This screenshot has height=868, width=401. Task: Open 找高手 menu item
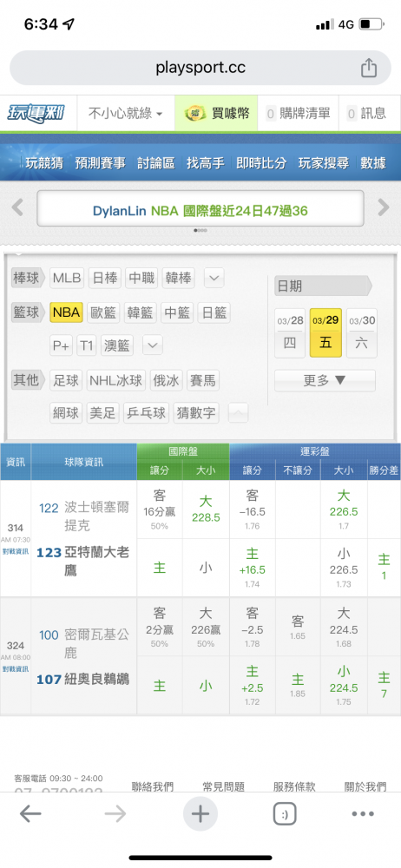[x=206, y=163]
